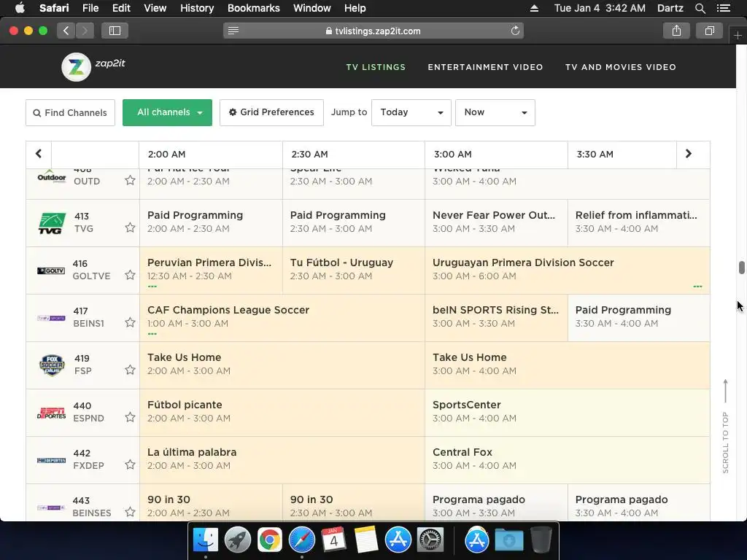Open Central Fox listing
747x560 pixels.
(x=568, y=460)
